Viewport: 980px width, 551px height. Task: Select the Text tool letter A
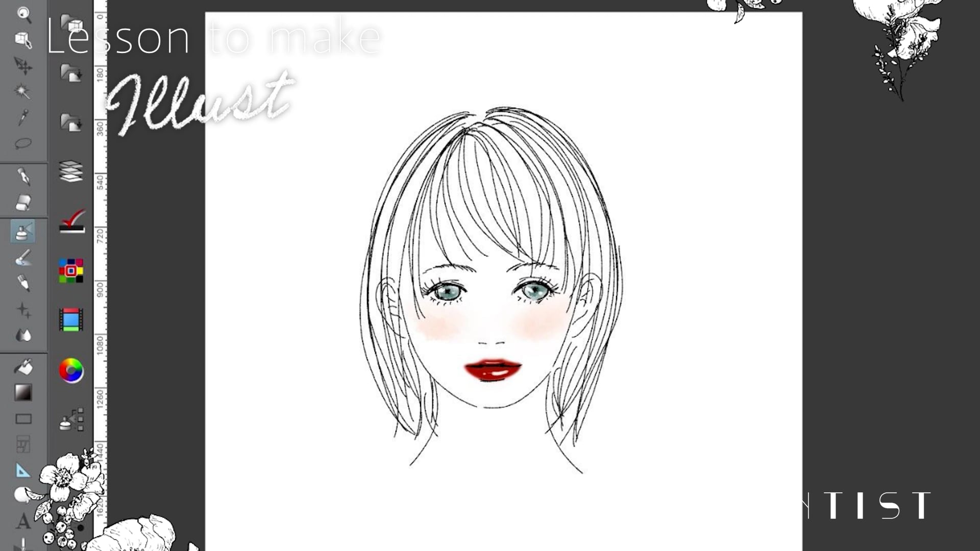[23, 521]
